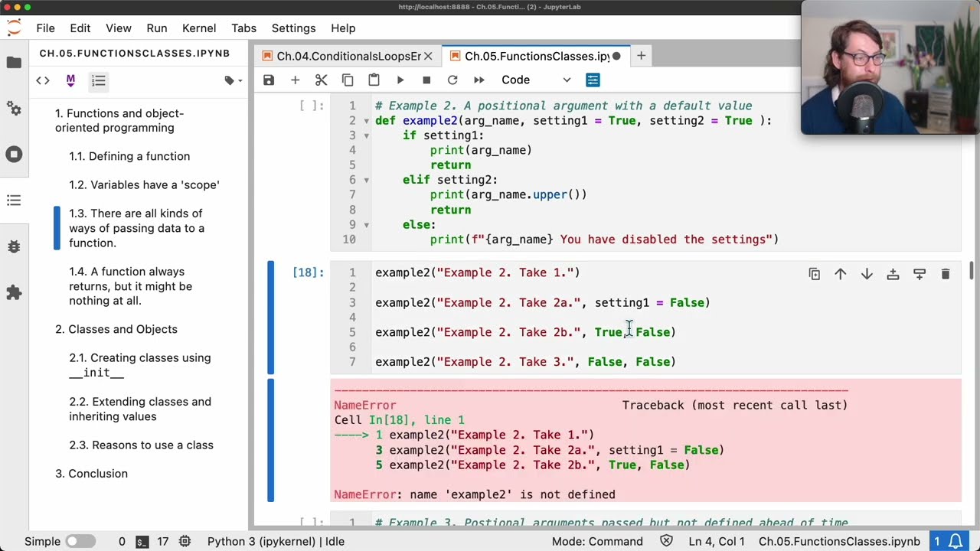Click the JupyterLab logo icon
This screenshot has height=551, width=980.
pos(14,28)
